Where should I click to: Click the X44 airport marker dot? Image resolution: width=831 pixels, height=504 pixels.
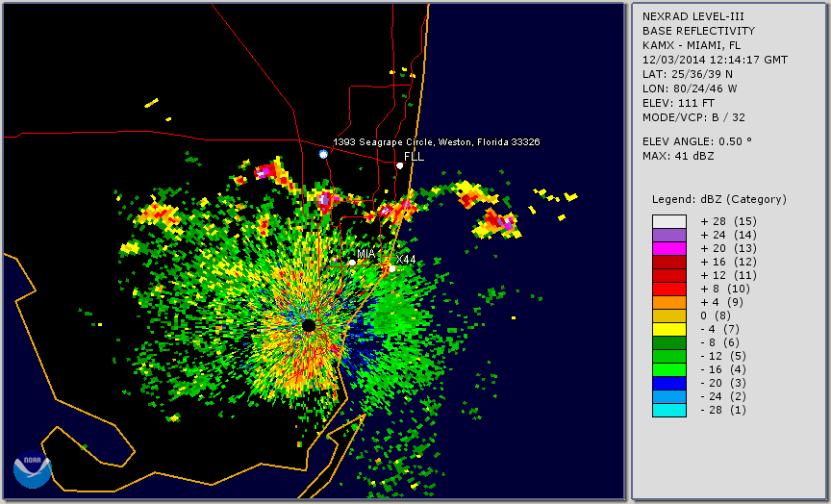[392, 268]
